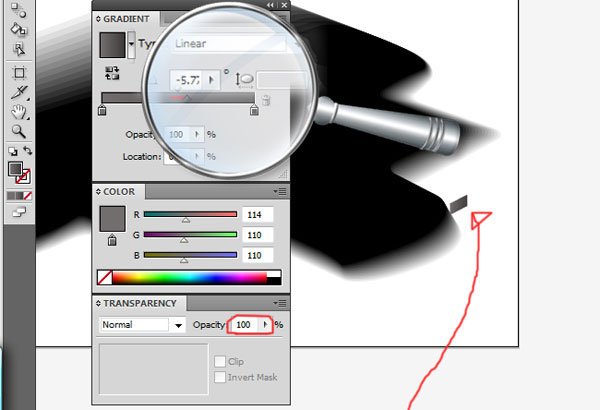The image size is (600, 410).
Task: Click the gradient angle field showing -5.7
Action: 188,80
